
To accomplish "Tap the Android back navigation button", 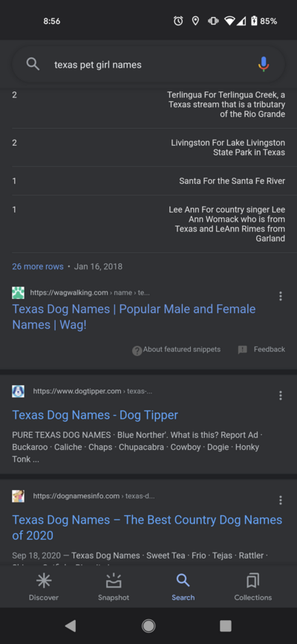I will pyautogui.click(x=71, y=625).
